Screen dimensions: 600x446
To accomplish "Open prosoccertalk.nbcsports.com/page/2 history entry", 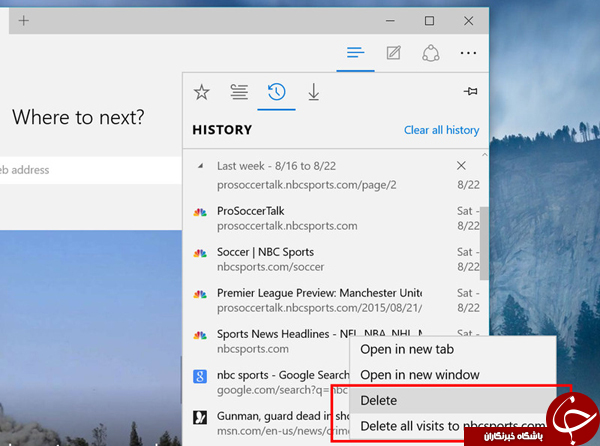I will click(332, 185).
